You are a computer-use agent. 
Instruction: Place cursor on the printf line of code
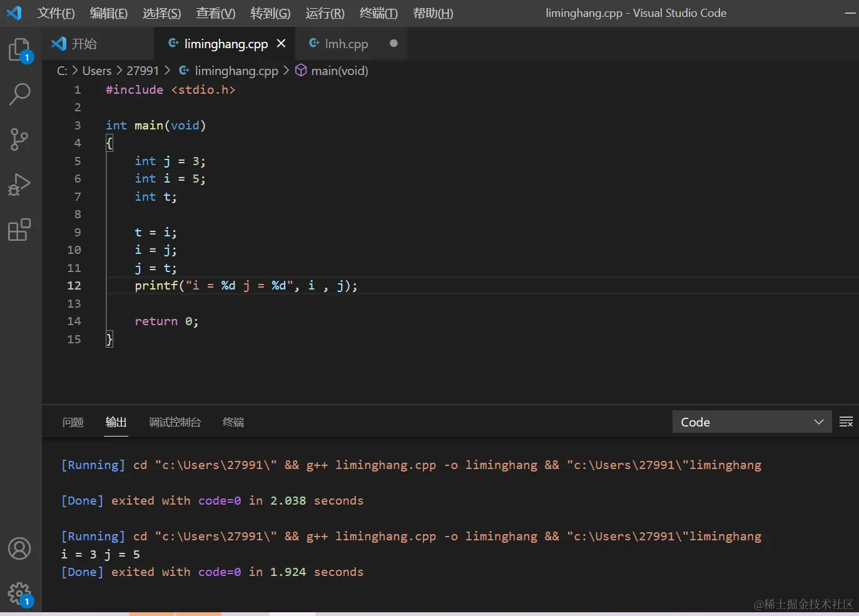pos(245,286)
